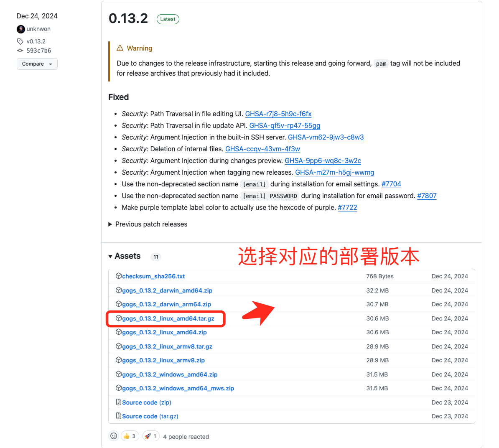Screen dimensions: 499x448
Task: Open pull request #7704
Action: [x=391, y=184]
